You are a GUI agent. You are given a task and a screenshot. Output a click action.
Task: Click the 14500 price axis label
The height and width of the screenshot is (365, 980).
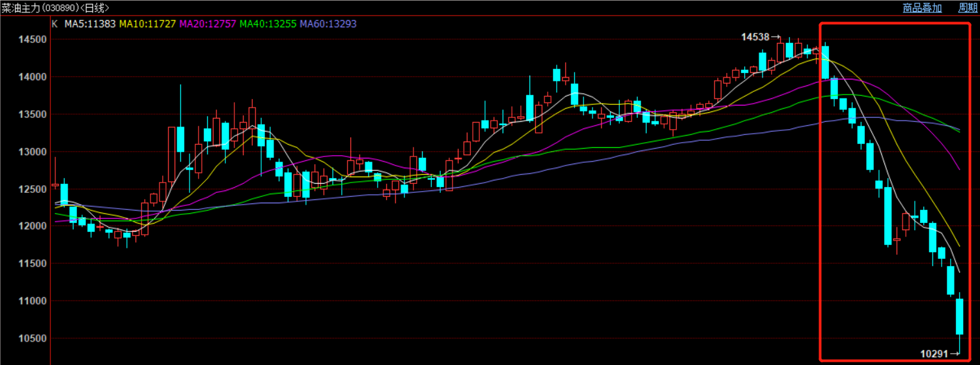(x=33, y=39)
